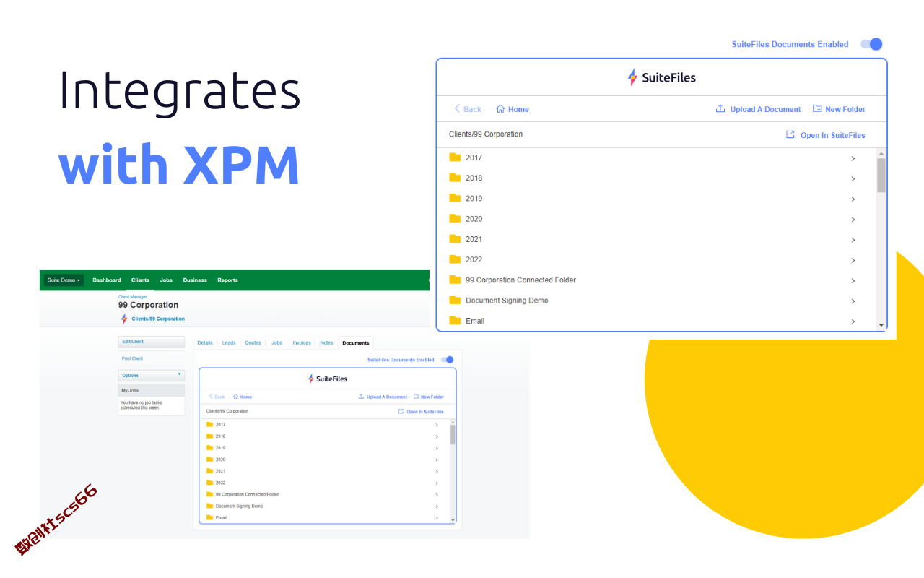Open the 2021 folder icon in large panel
The height and width of the screenshot is (578, 924).
tap(455, 238)
